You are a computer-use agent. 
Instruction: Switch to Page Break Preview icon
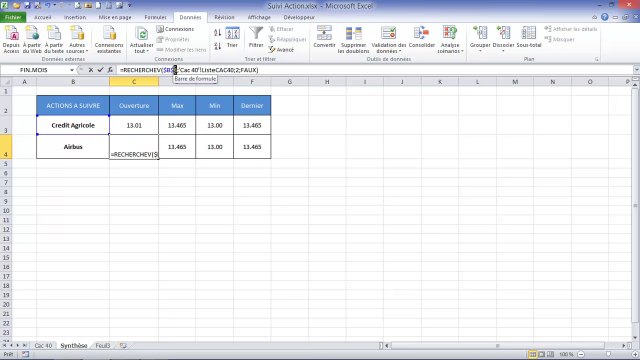click(551, 354)
